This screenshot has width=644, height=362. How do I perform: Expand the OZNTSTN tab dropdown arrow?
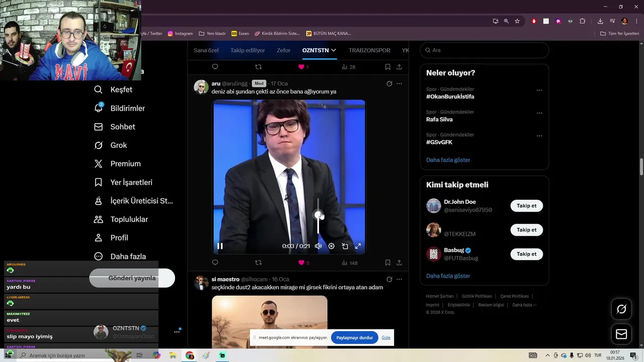point(333,50)
